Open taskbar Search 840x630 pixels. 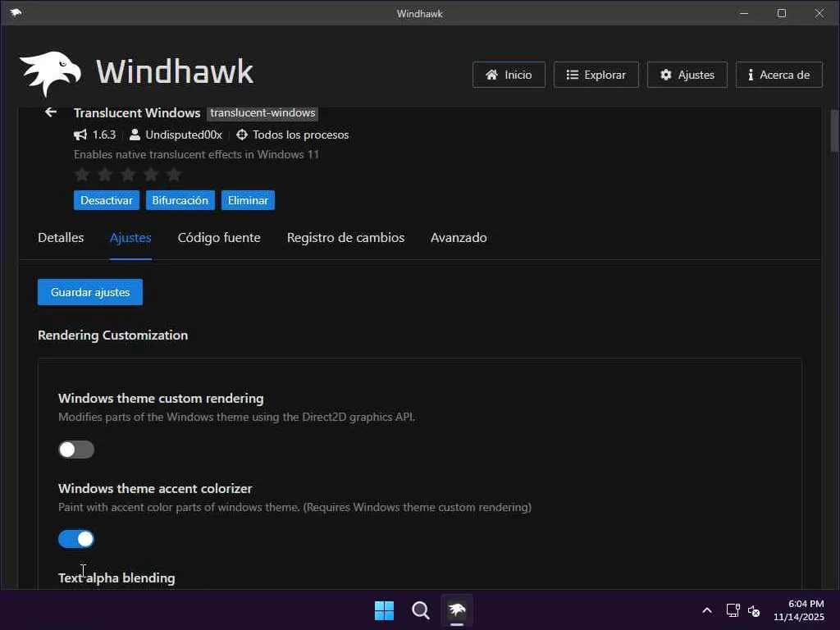point(421,610)
